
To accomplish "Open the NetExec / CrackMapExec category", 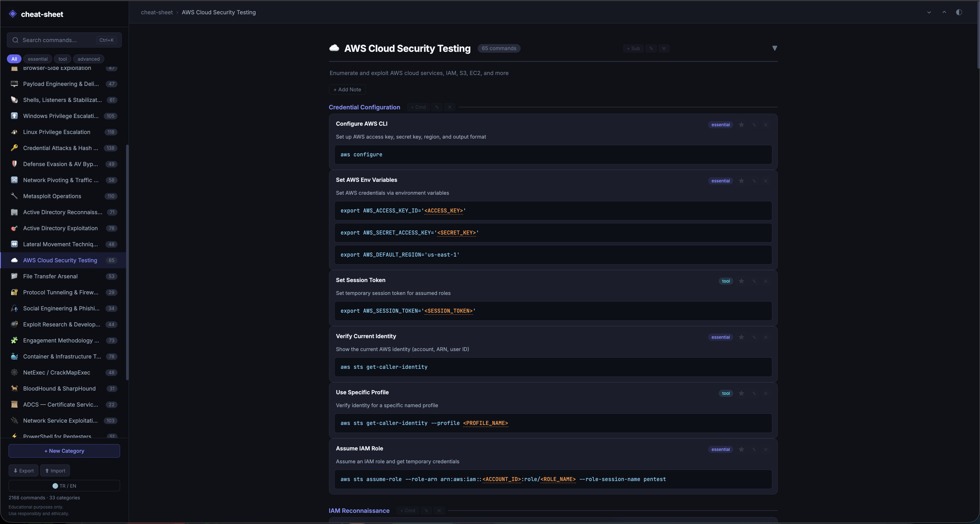I will (x=63, y=373).
